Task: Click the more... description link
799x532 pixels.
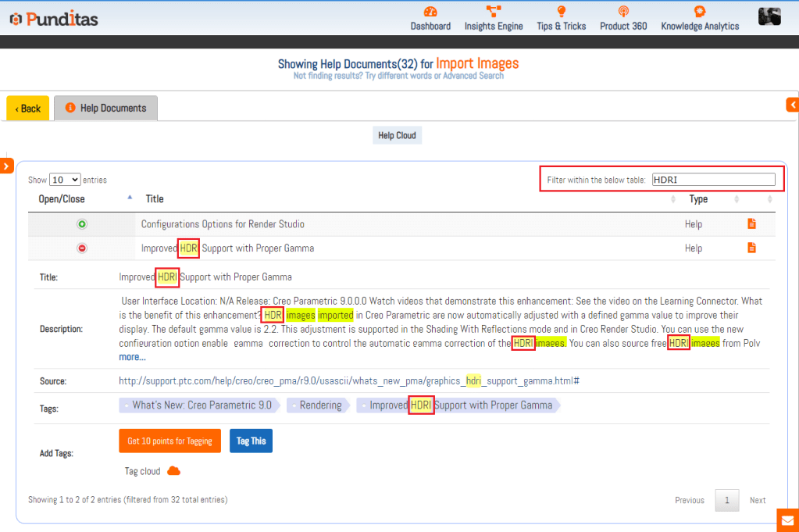Action: pyautogui.click(x=132, y=357)
